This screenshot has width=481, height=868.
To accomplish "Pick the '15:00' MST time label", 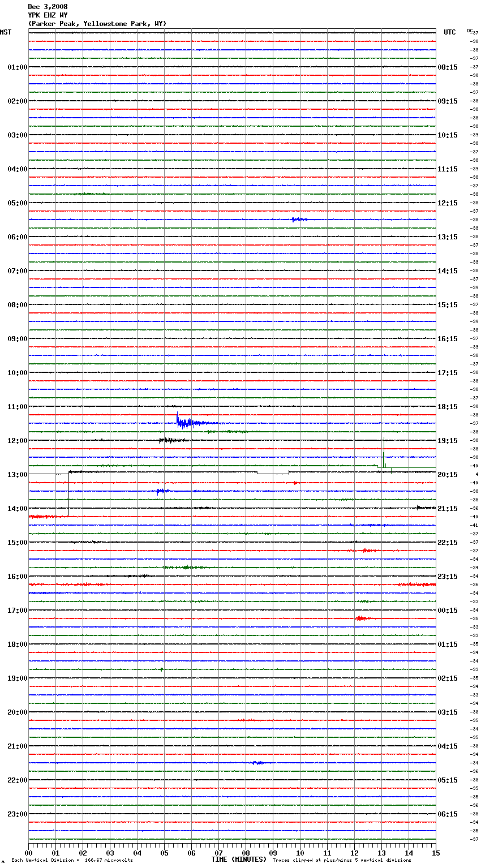I will coord(17,543).
